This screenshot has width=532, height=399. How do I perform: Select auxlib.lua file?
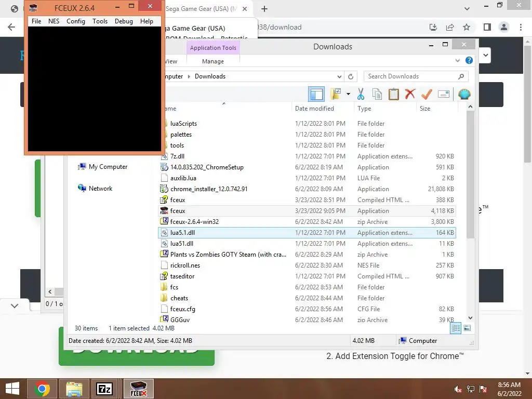[307, 178]
